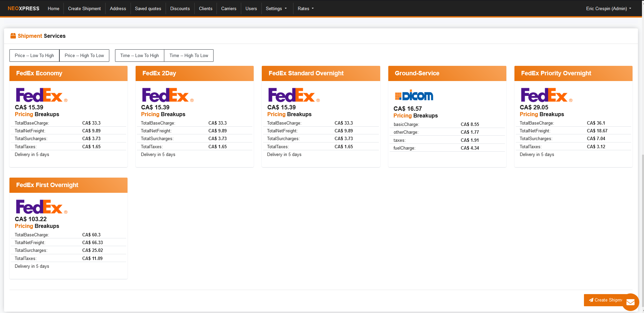Viewport: 644px width, 313px height.
Task: Click TotalBaseCharge CA$ 60.3 value
Action: 91,235
